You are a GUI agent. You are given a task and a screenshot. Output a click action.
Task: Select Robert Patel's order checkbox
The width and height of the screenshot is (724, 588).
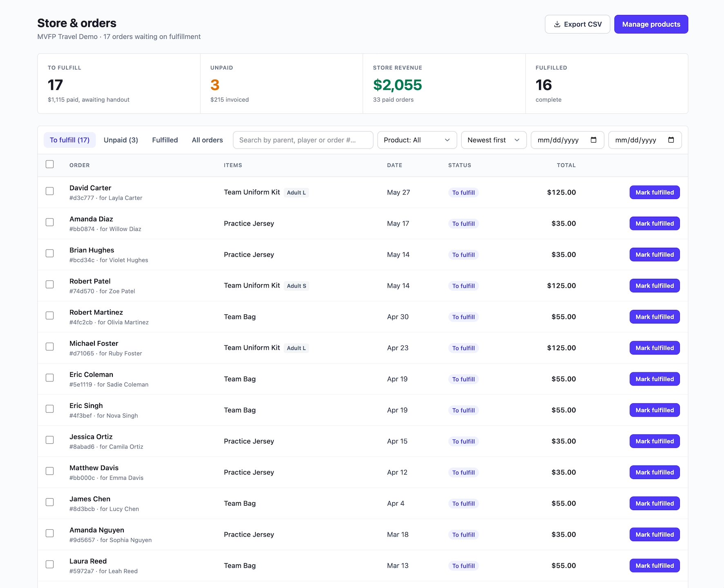click(50, 284)
